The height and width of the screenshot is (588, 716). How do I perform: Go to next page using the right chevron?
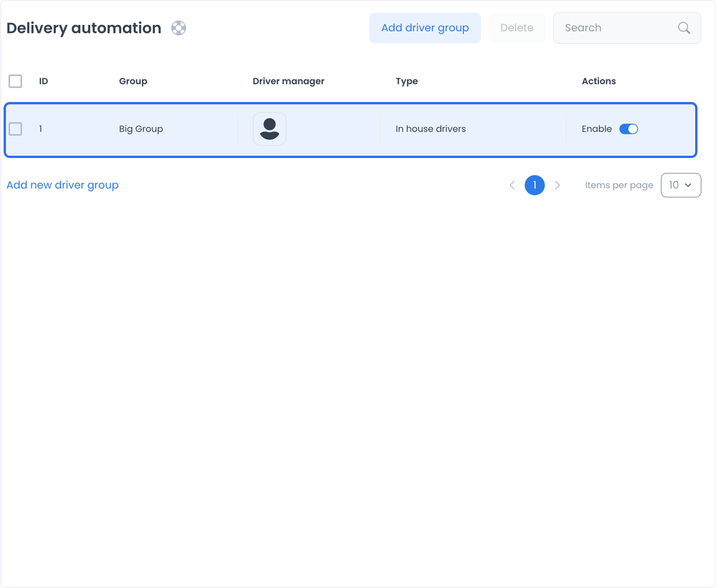[557, 185]
